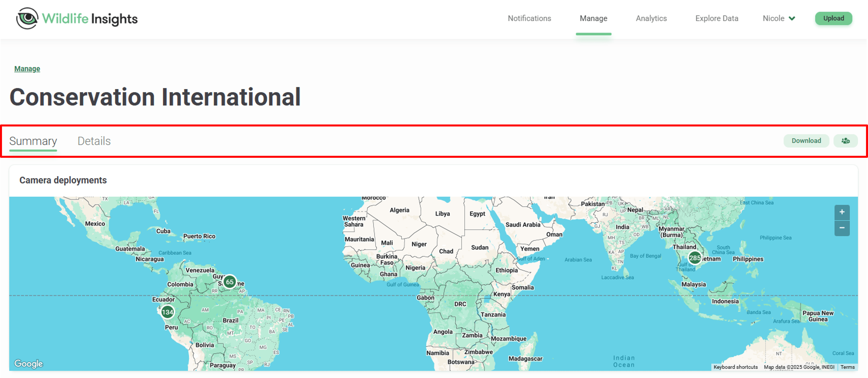Screen dimensions: 868x378
Task: Open the manage members people icon
Action: [x=845, y=141]
